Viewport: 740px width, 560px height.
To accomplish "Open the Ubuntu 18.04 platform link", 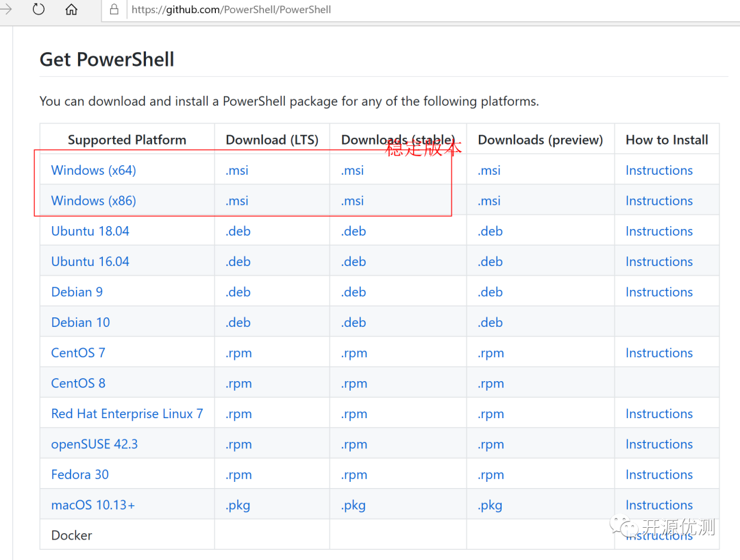I will 90,231.
